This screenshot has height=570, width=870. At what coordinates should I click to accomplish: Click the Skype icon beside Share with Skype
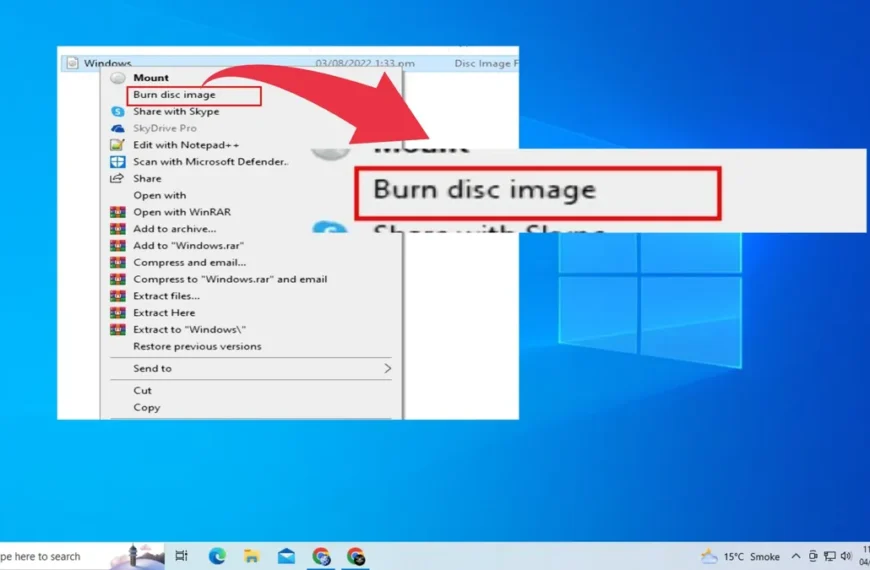pyautogui.click(x=118, y=112)
